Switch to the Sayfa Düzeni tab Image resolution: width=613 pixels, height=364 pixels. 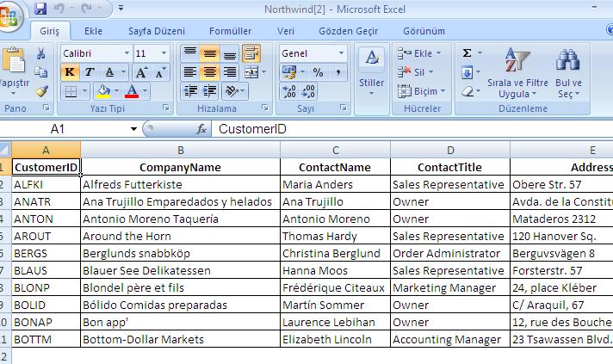pyautogui.click(x=157, y=31)
